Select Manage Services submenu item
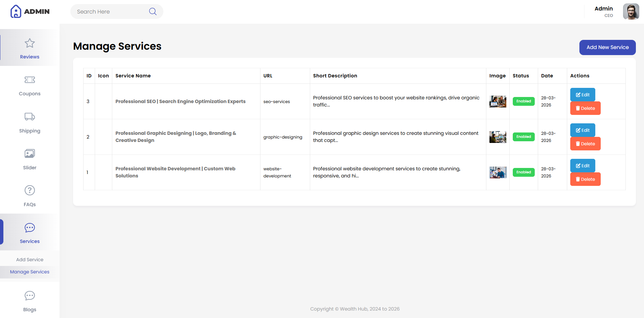 [x=30, y=272]
